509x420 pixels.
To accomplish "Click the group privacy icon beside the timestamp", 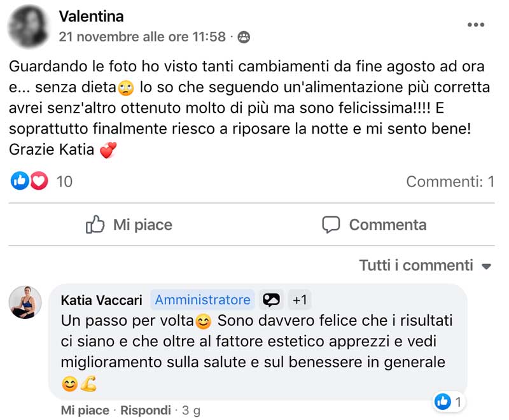I will (x=244, y=37).
